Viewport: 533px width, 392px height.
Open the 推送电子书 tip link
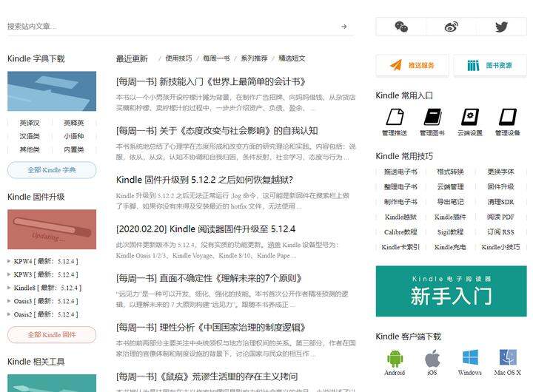pyautogui.click(x=400, y=172)
